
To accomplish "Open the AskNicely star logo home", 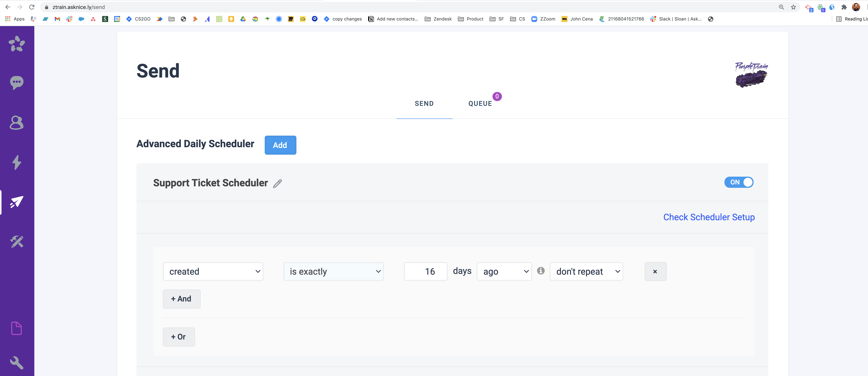I will point(17,44).
